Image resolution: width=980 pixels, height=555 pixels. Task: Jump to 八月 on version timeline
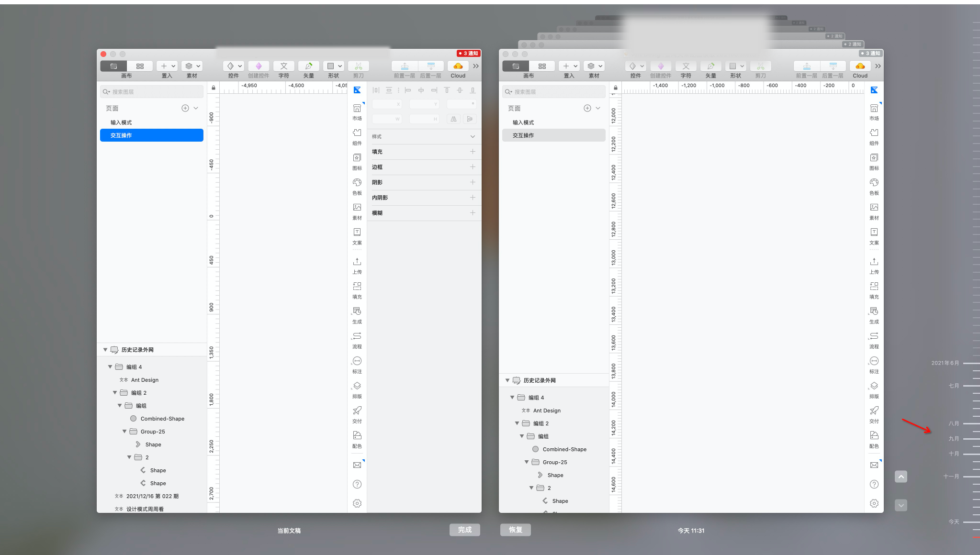pyautogui.click(x=954, y=423)
